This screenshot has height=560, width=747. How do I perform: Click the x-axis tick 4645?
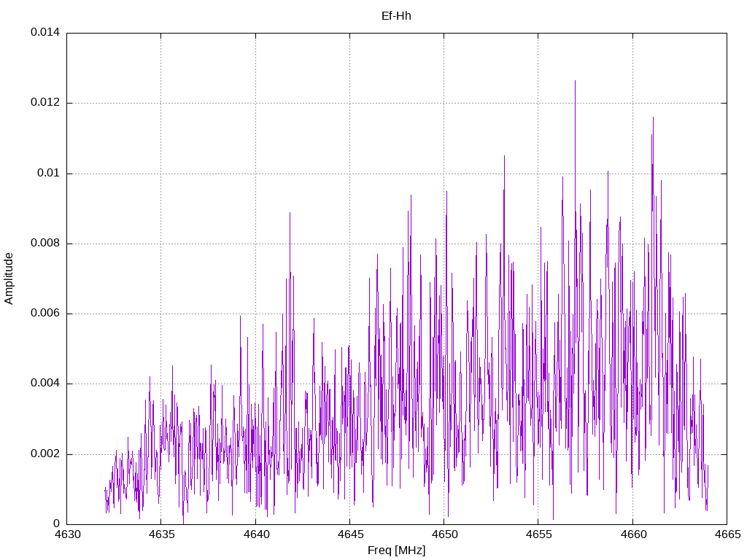pyautogui.click(x=350, y=534)
